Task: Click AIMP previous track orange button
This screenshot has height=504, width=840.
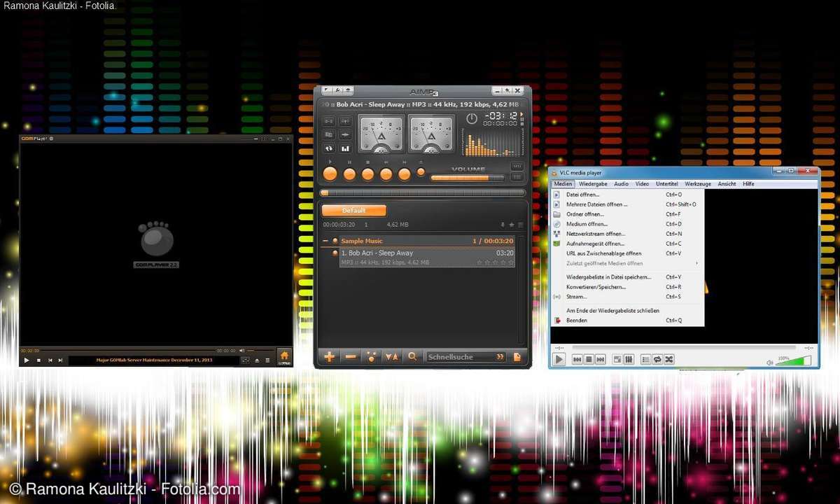Action: tap(386, 174)
